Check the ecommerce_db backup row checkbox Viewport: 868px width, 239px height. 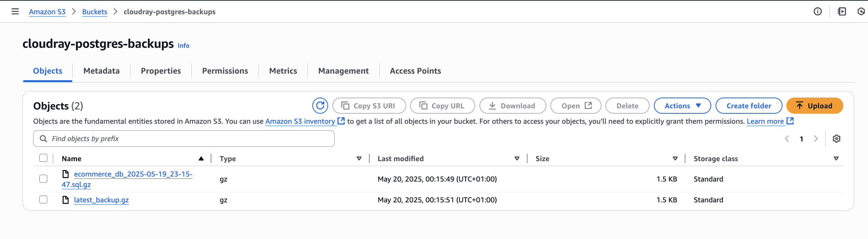(43, 178)
